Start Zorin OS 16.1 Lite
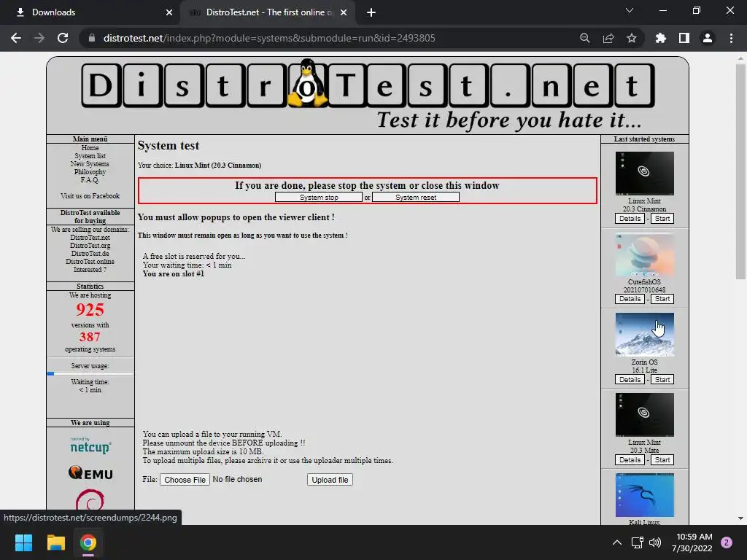This screenshot has width=747, height=560. click(x=662, y=379)
